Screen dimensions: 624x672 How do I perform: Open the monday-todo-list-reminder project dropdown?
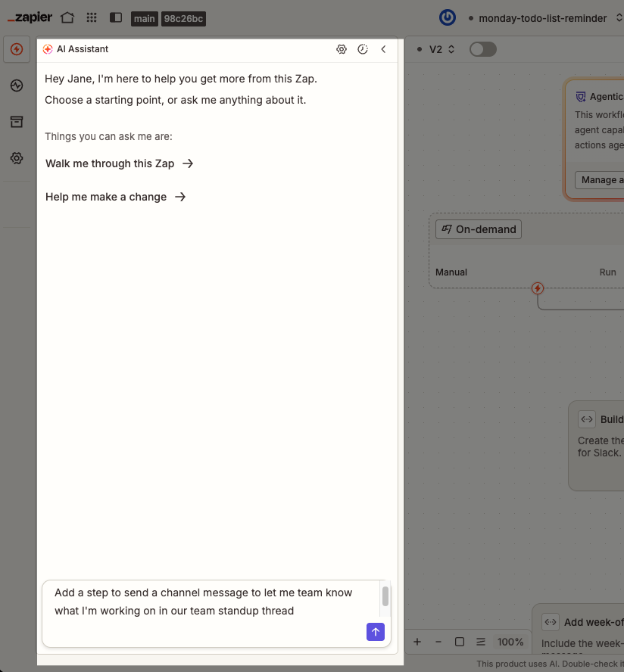click(546, 18)
